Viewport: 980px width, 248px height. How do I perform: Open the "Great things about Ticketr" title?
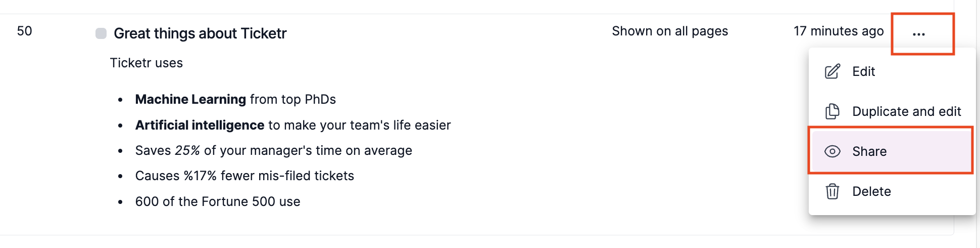coord(200,33)
